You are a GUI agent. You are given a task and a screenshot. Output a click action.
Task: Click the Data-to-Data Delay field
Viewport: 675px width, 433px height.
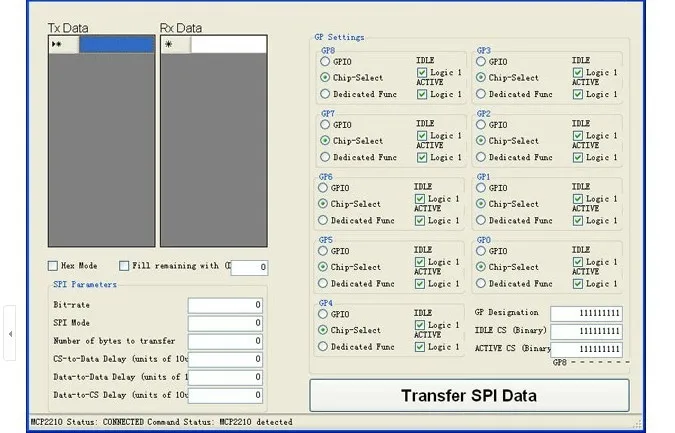click(x=225, y=377)
